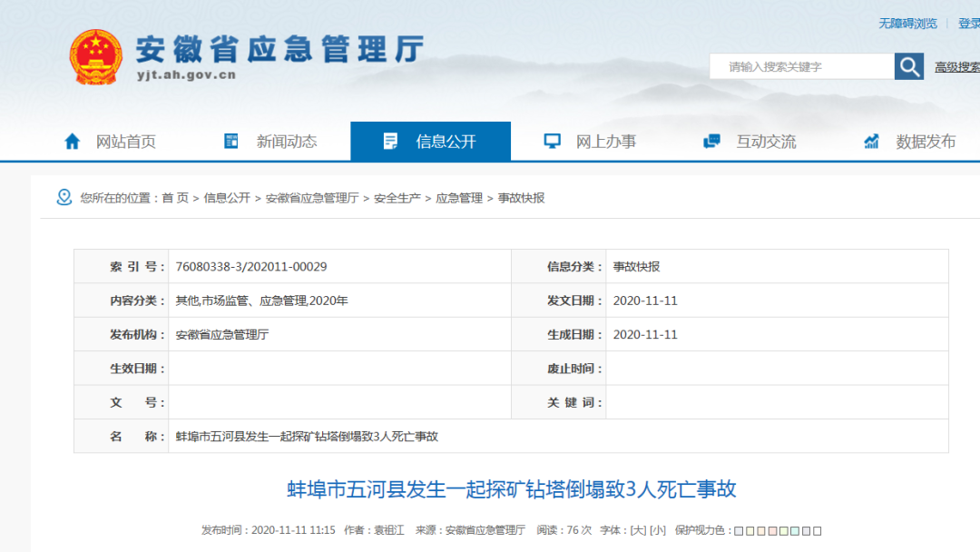Switch to 互动交流 tab
This screenshot has height=552, width=980.
[x=750, y=142]
